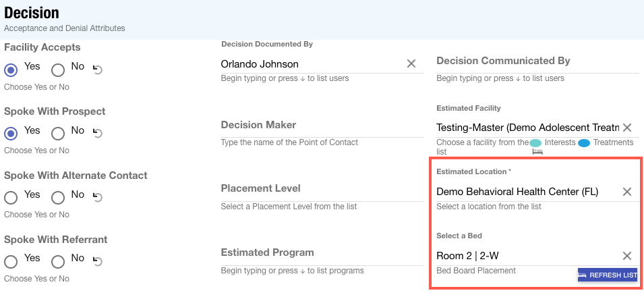Click the Decision Maker input field
Image resolution: width=644 pixels, height=297 pixels.
point(322,126)
